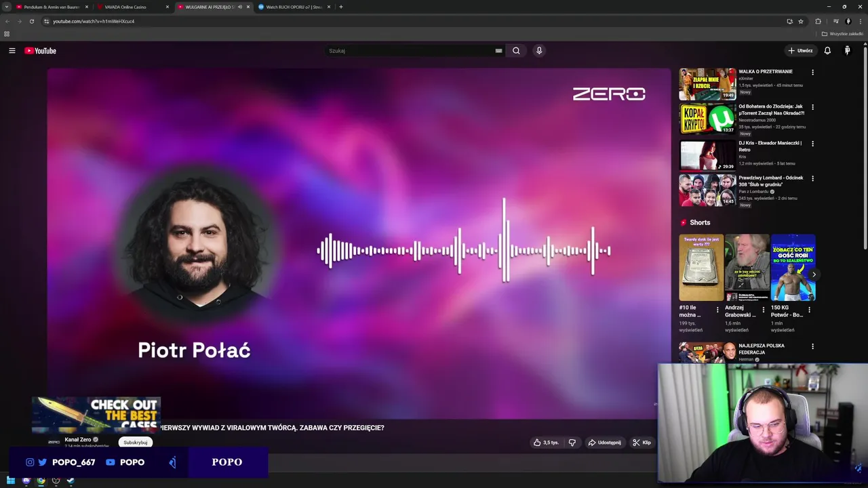Reload the page
This screenshot has width=868, height=488.
(31, 21)
